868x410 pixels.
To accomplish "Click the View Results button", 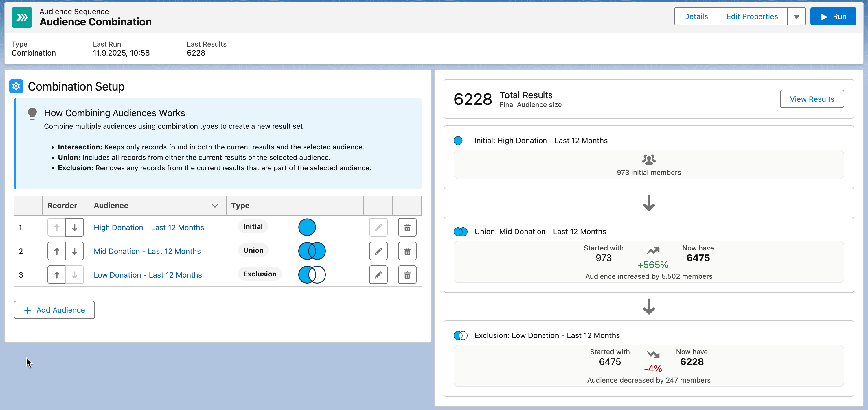I will [812, 99].
